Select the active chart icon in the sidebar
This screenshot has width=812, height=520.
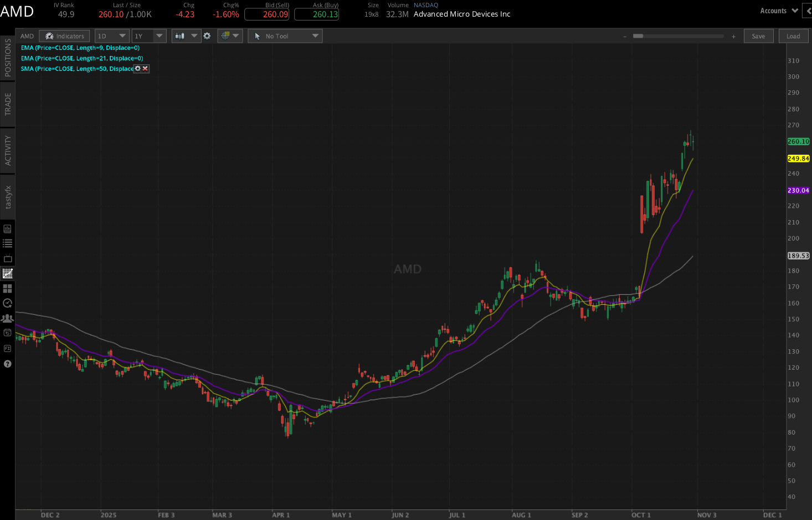(8, 273)
